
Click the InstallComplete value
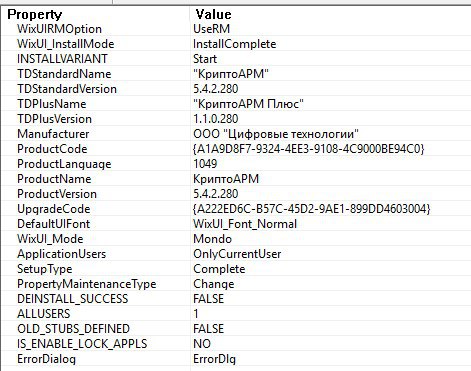tap(235, 44)
